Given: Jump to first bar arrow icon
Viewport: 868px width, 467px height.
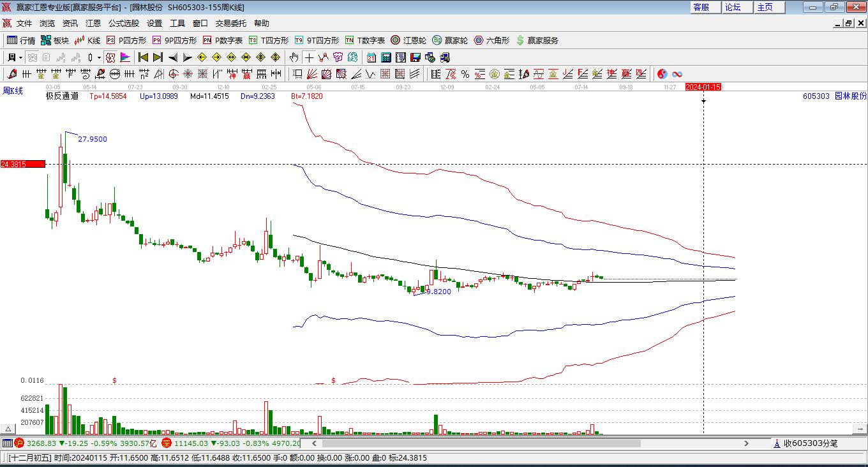Looking at the screenshot, I should pos(144,57).
